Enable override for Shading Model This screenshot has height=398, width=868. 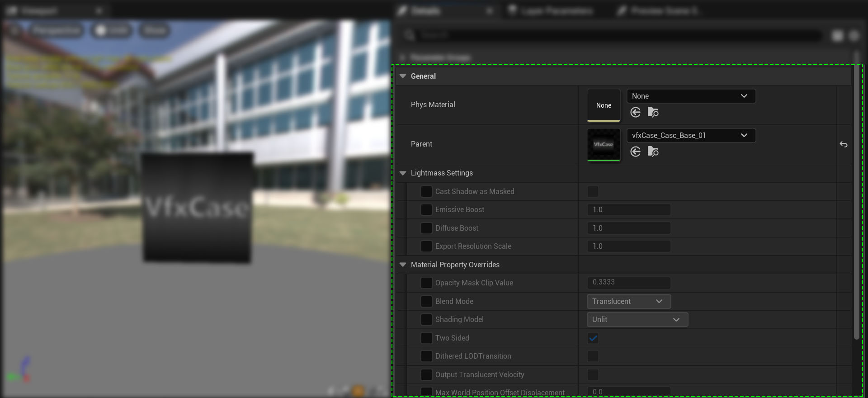pos(426,319)
